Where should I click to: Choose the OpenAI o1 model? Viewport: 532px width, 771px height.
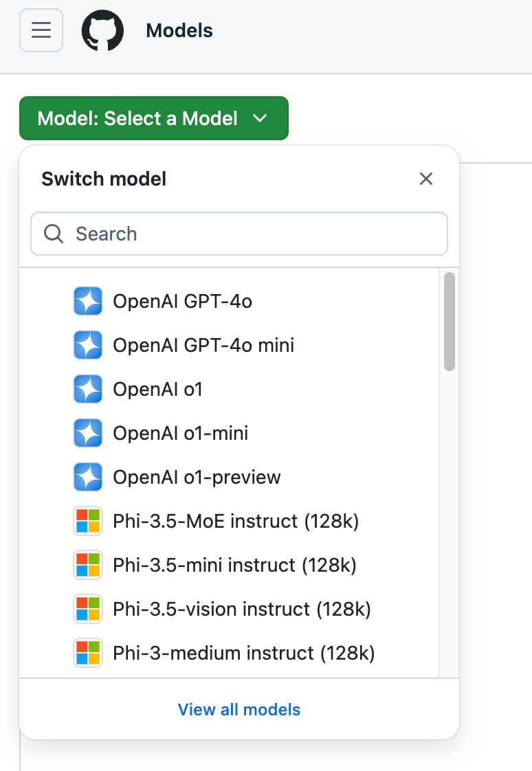click(229, 389)
